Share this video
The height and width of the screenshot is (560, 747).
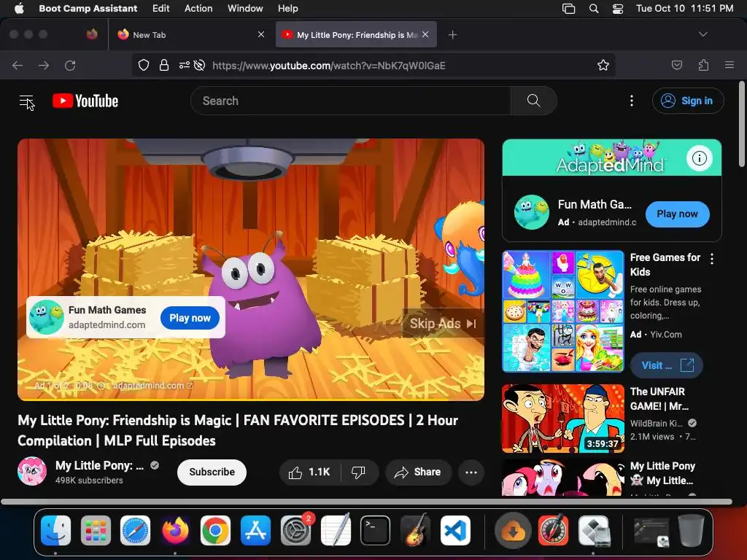tap(418, 472)
